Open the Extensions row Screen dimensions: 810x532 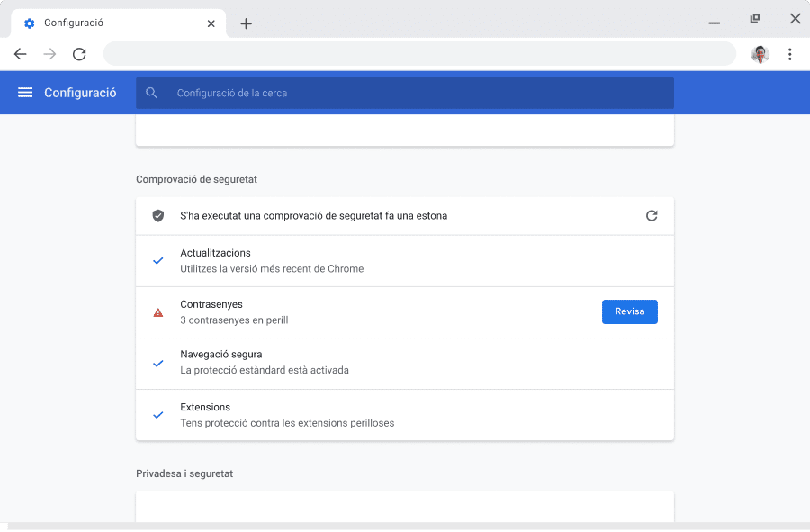(404, 415)
